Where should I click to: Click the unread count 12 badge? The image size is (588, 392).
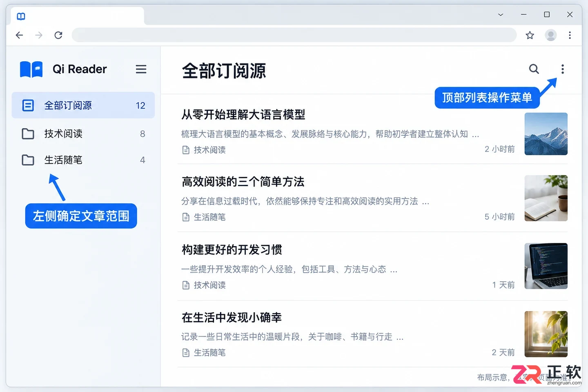(x=140, y=106)
